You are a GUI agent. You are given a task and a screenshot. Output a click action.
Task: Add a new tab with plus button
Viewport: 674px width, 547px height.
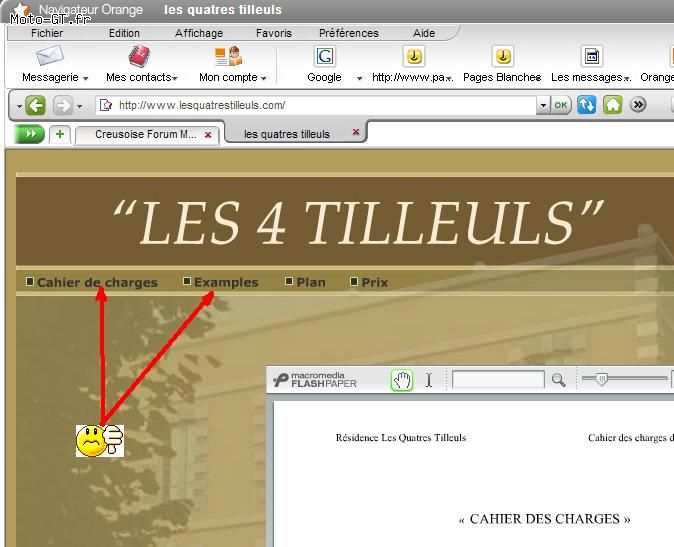[60, 134]
